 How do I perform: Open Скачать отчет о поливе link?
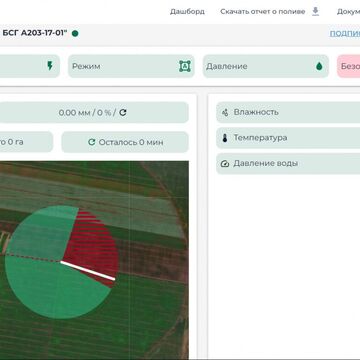click(x=263, y=12)
